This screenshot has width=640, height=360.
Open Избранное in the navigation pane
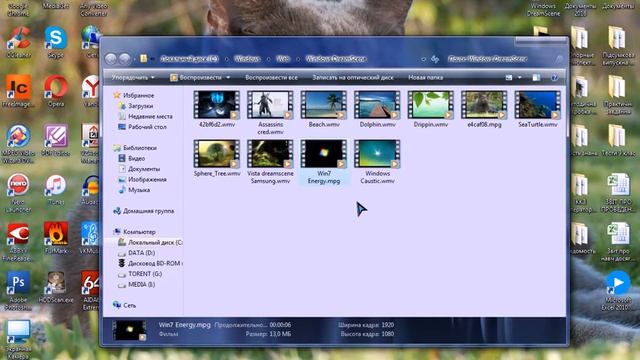pos(134,95)
